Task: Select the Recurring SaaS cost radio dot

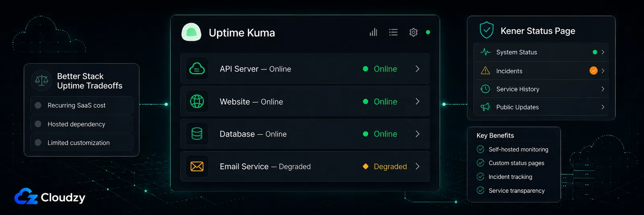Action: (x=38, y=105)
